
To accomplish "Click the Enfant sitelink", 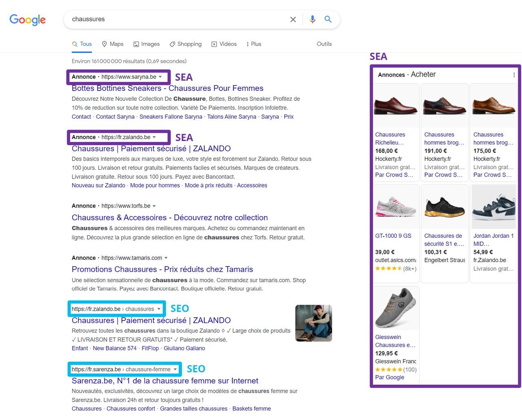I will tap(80, 348).
